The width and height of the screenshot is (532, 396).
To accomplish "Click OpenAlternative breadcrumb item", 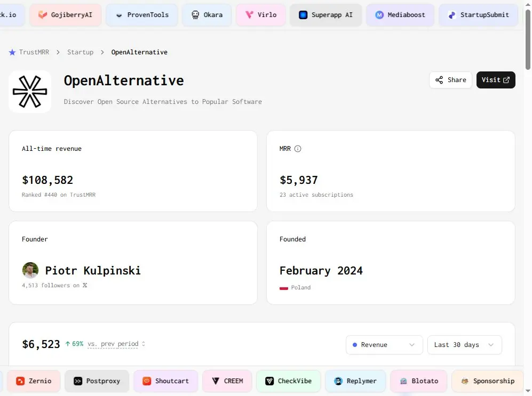I will (139, 52).
